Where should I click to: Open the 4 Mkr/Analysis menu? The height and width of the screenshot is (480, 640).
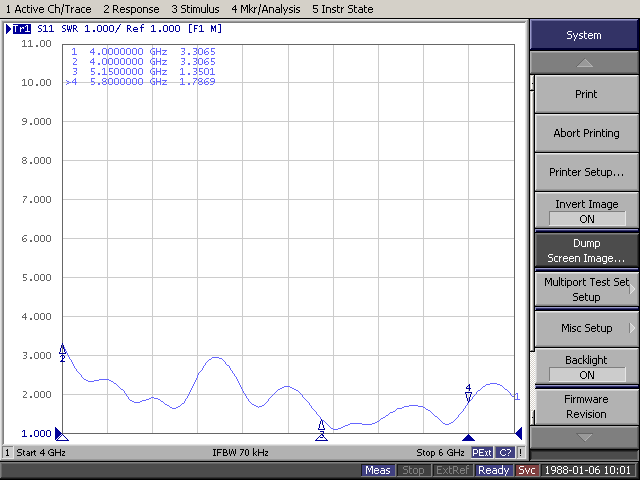tap(267, 9)
